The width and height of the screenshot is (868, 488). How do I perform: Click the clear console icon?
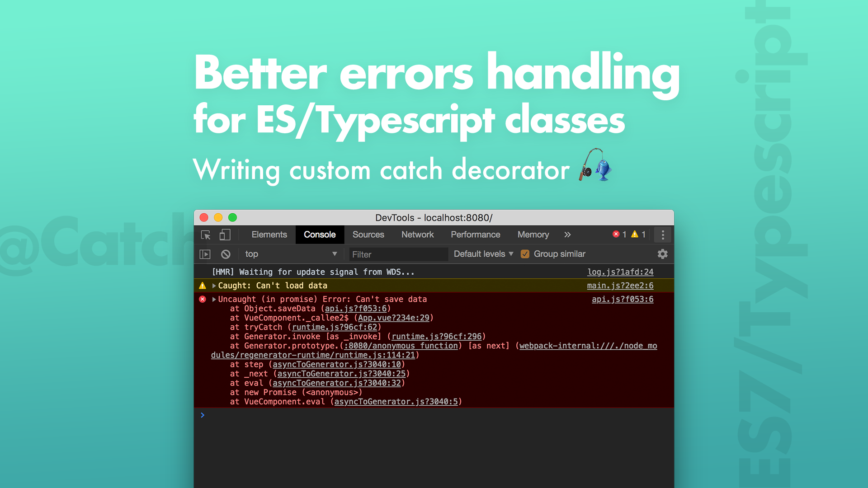[225, 255]
